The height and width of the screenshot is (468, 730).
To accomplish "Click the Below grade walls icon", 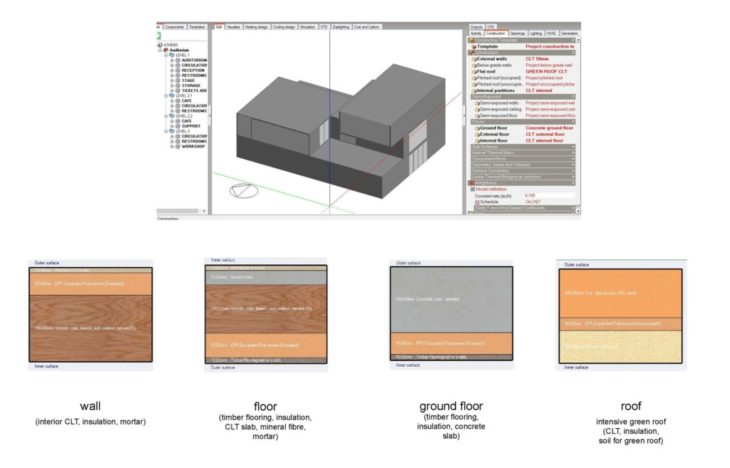I will tap(473, 65).
